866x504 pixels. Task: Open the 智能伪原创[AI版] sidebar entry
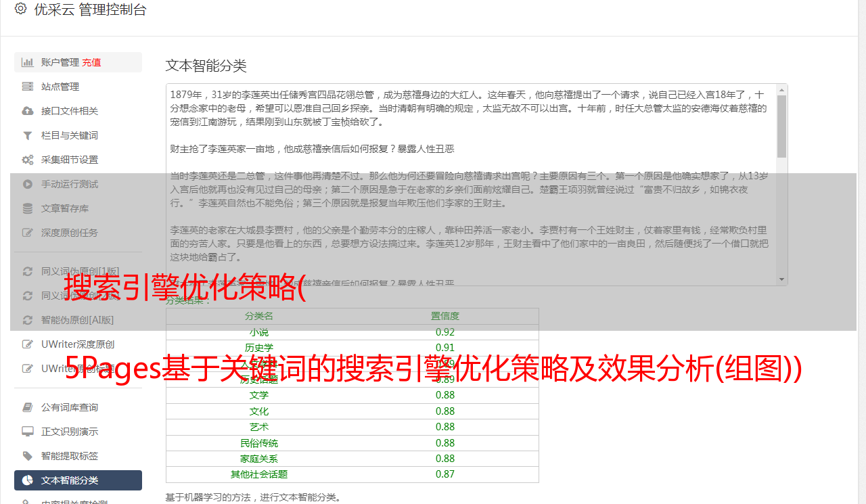[78, 320]
